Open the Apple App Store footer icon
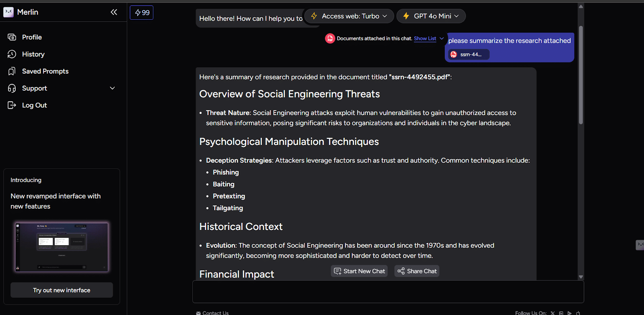This screenshot has width=644, height=315. point(578,313)
